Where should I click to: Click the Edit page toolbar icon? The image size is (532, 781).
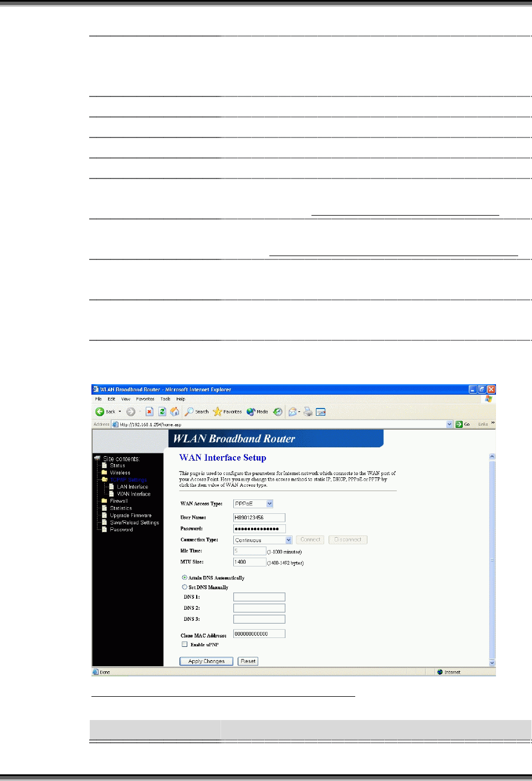(321, 412)
